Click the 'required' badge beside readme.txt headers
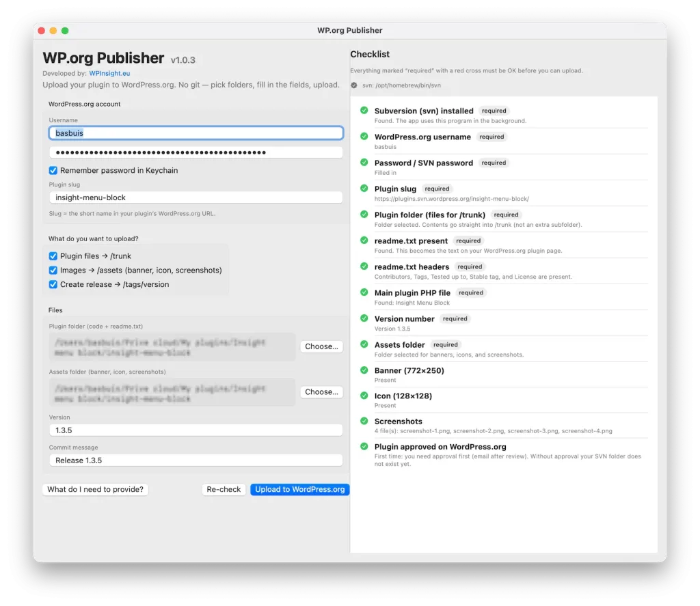Image resolution: width=700 pixels, height=606 pixels. pyautogui.click(x=470, y=267)
